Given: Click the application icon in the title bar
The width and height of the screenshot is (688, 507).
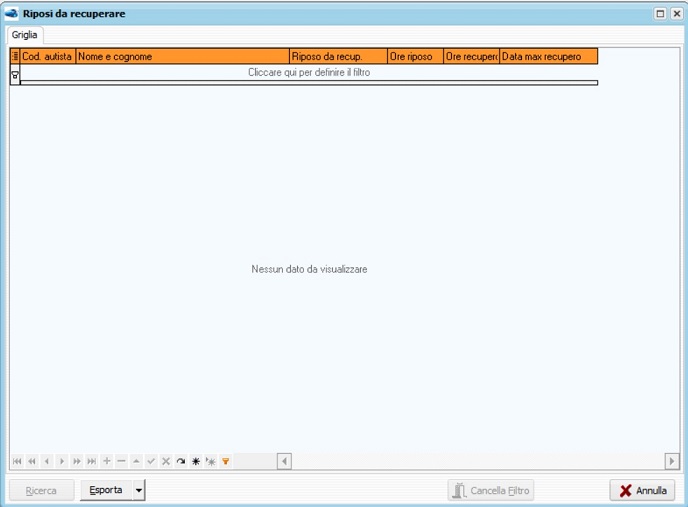Looking at the screenshot, I should [x=11, y=14].
